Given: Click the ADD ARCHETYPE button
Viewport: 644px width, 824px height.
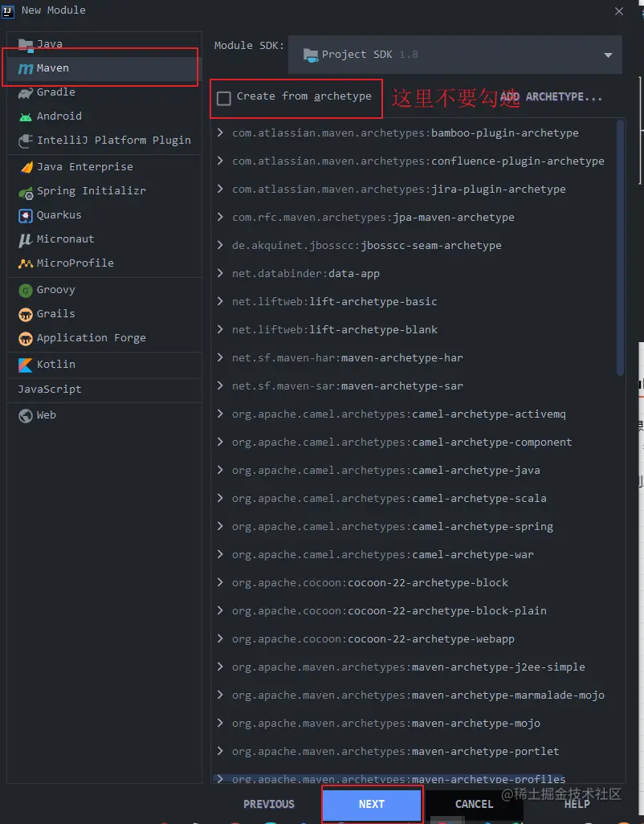Looking at the screenshot, I should click(x=552, y=97).
